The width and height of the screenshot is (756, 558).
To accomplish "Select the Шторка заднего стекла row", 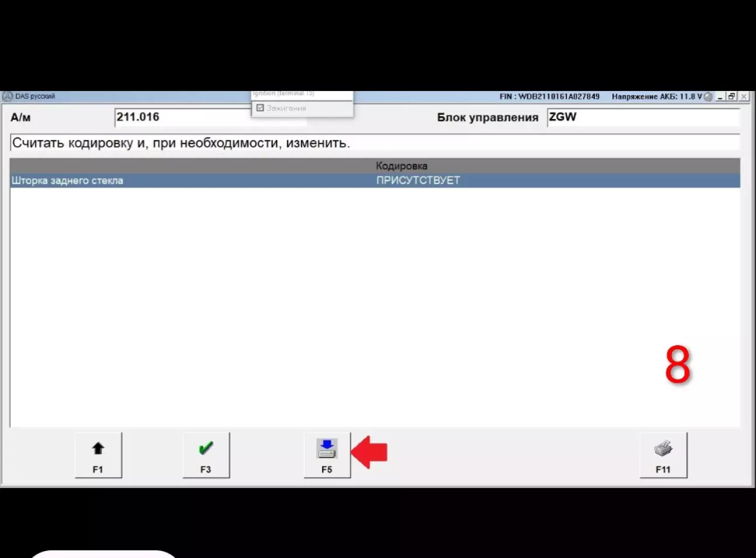I will [68, 181].
